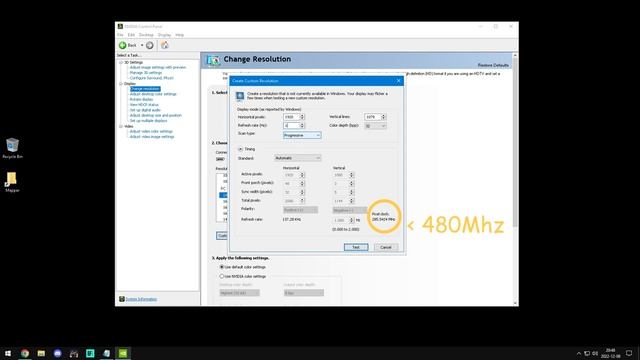Click the NVIDIA Control Panel taskbar icon
This screenshot has width=640, height=360.
(x=123, y=353)
